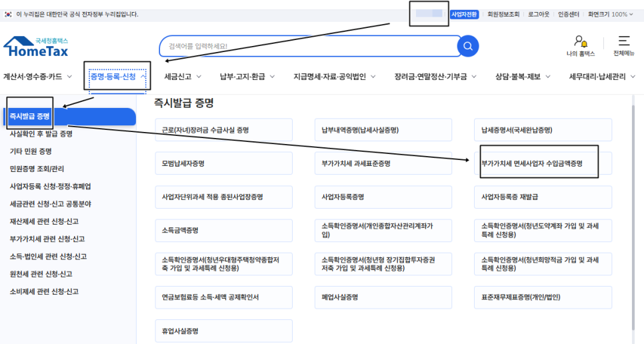644x344 pixels.
Task: Open 납세증명서(국세완납증명)
Action: click(x=543, y=130)
